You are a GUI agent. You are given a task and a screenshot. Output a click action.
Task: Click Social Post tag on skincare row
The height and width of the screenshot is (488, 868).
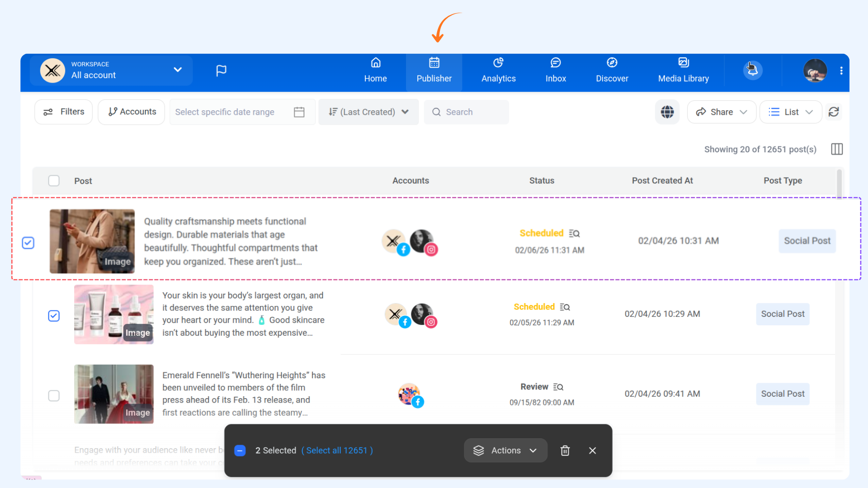[x=783, y=314]
